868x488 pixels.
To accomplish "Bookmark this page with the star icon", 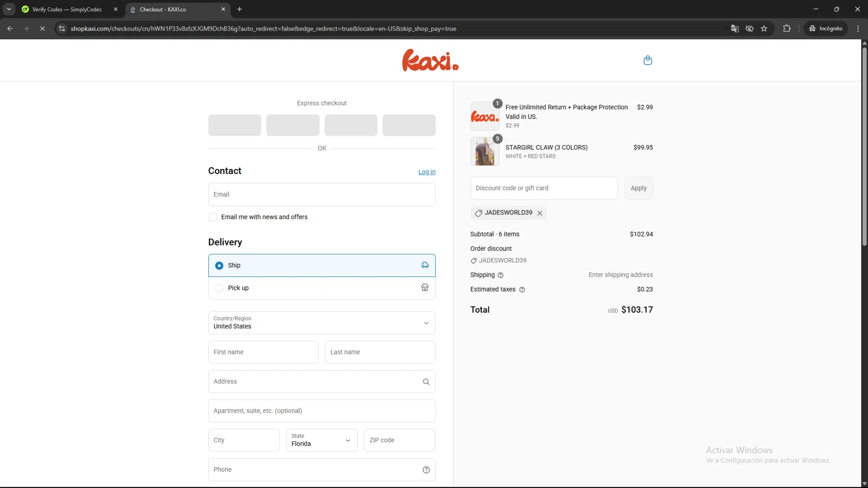I will click(764, 28).
